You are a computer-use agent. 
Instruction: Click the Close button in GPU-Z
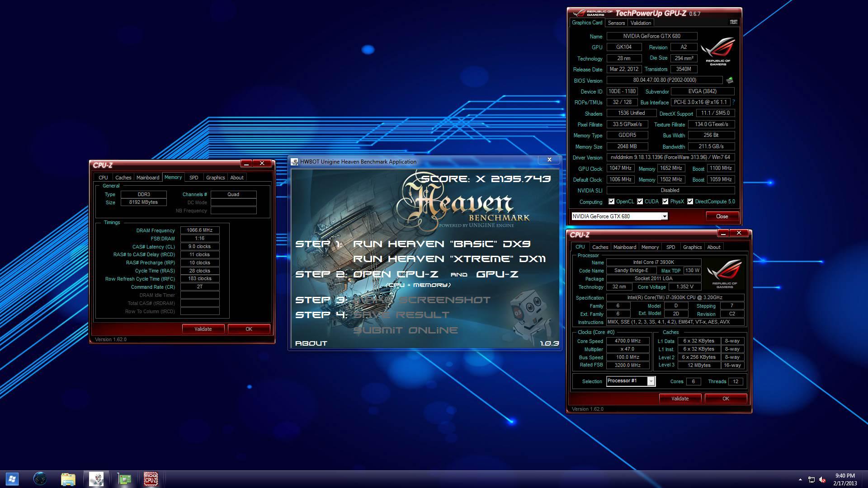(x=722, y=216)
